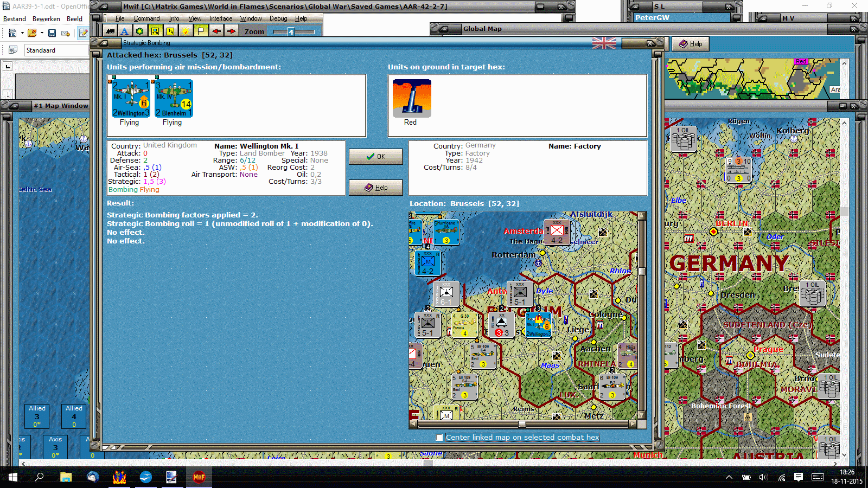Click the red left arrow toolbar icon
The width and height of the screenshot is (868, 488).
(x=216, y=31)
